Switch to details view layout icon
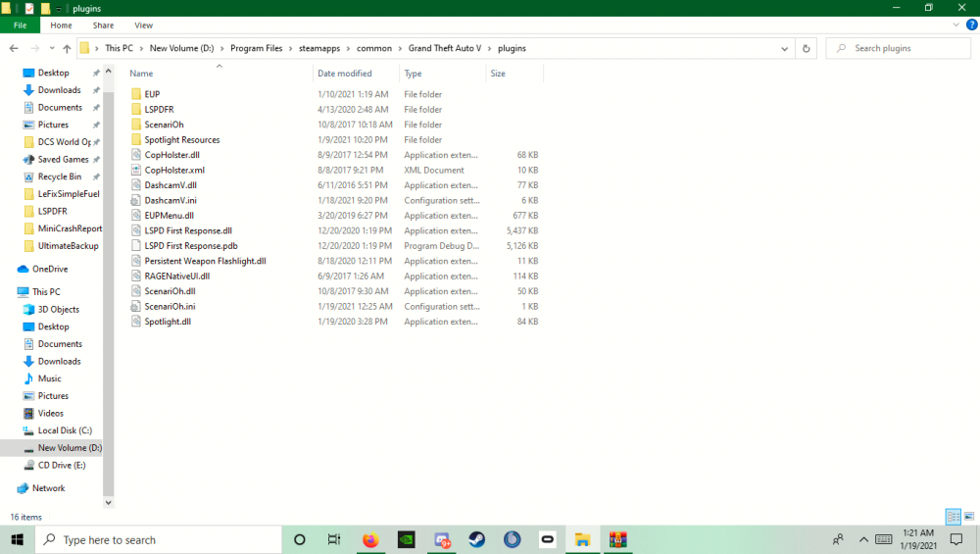Screen dimensions: 980x554 (x=954, y=517)
